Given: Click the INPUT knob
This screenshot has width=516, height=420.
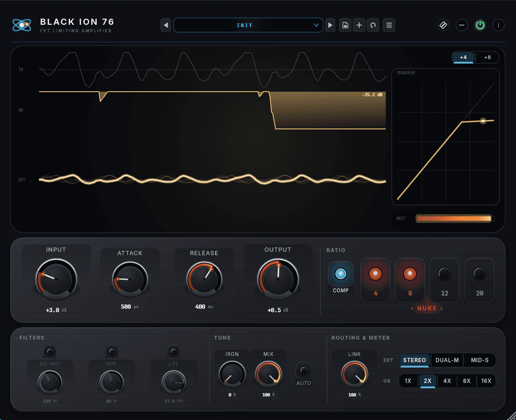Looking at the screenshot, I should [56, 279].
